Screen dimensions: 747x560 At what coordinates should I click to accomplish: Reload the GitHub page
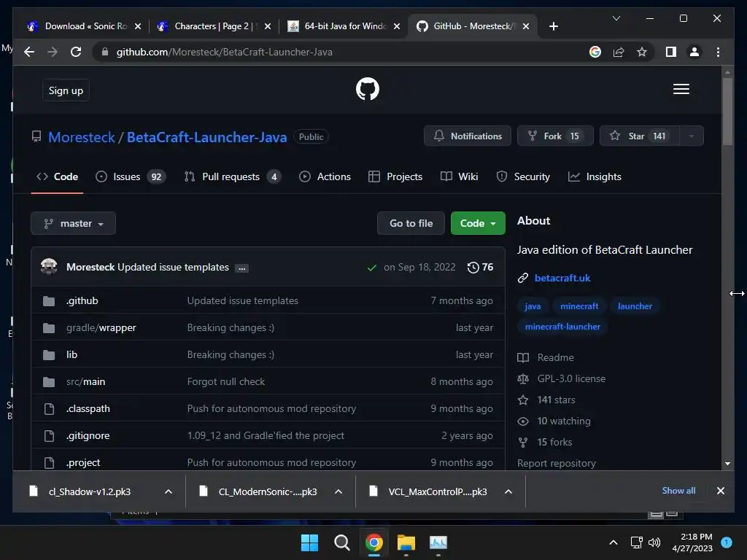click(x=76, y=52)
